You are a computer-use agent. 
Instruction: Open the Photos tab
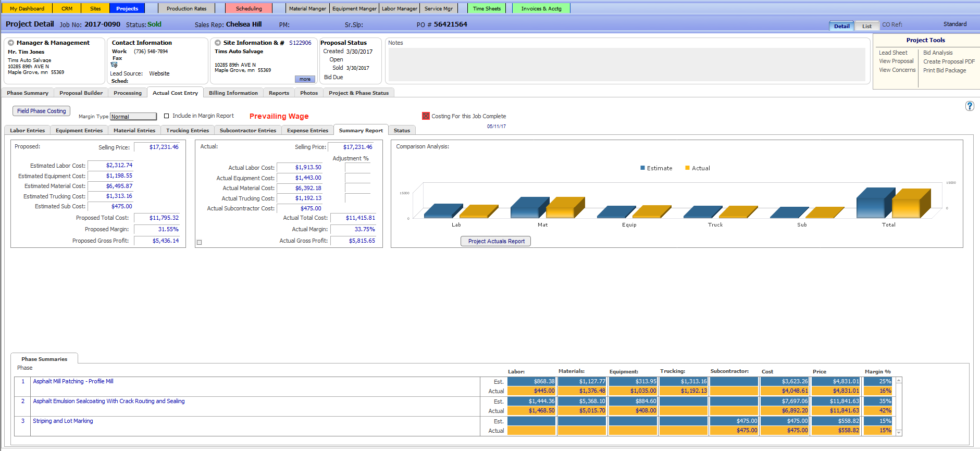pos(309,93)
